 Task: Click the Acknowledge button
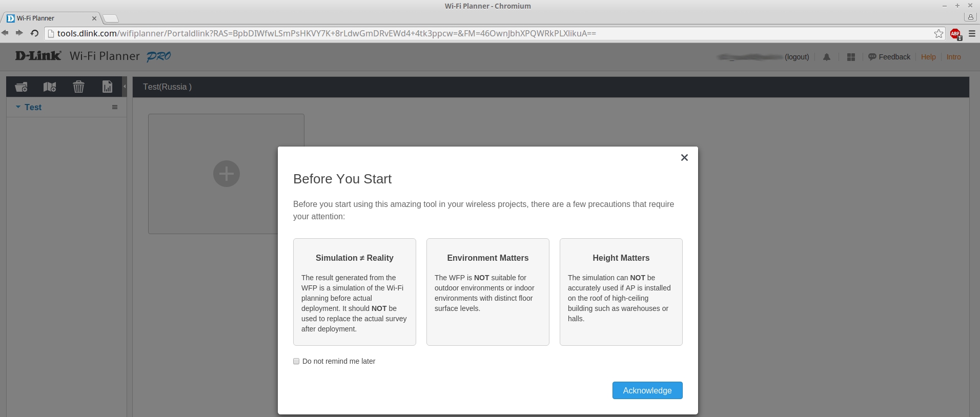coord(647,390)
